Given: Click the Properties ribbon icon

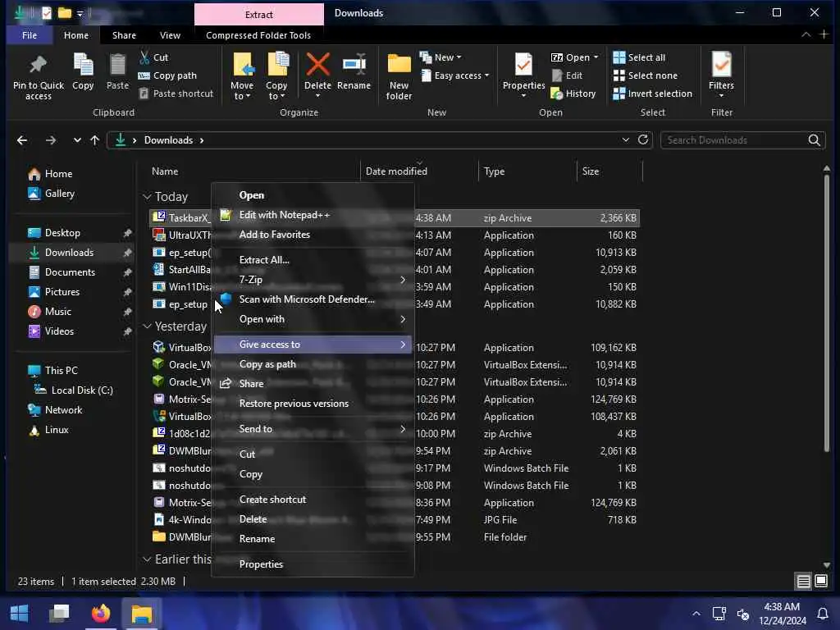Looking at the screenshot, I should pyautogui.click(x=523, y=64).
